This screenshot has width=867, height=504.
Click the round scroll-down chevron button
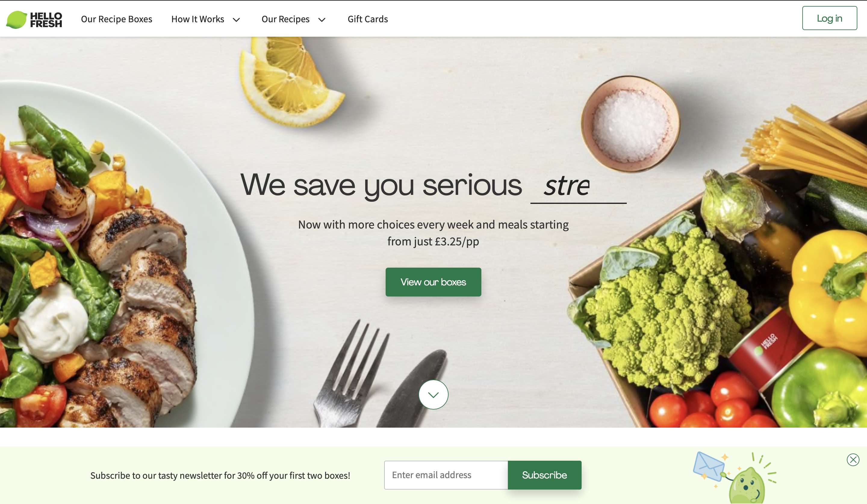(x=433, y=394)
